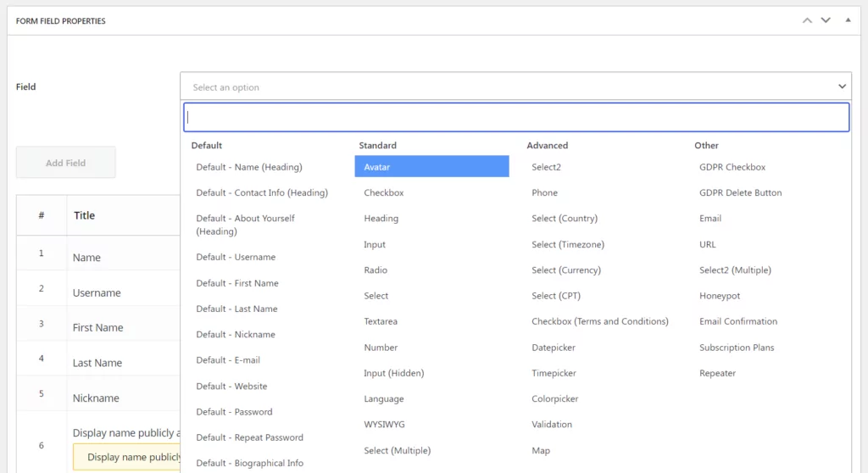Choose the Validation field
The height and width of the screenshot is (473, 868).
click(551, 425)
